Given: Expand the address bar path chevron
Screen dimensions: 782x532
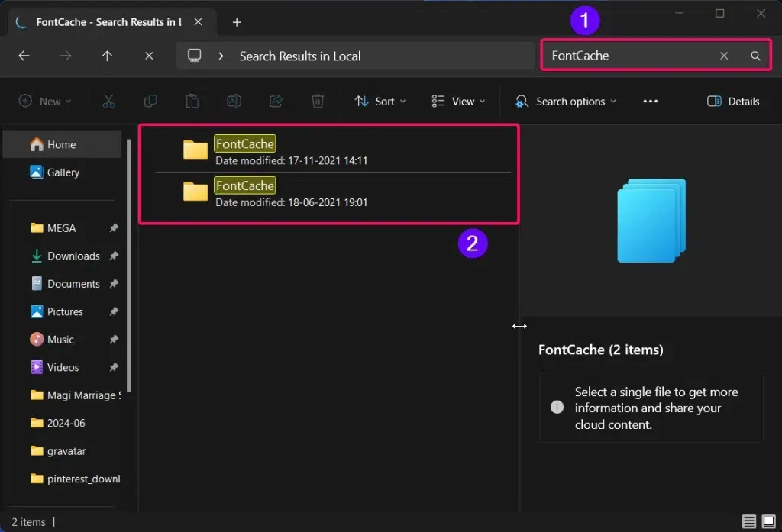Looking at the screenshot, I should coord(221,56).
